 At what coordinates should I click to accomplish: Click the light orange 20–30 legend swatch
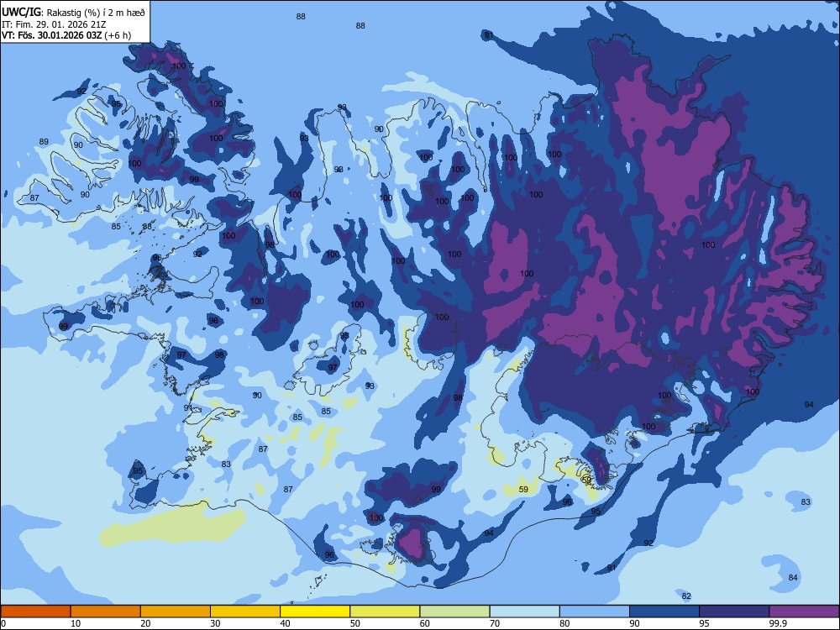click(x=176, y=612)
